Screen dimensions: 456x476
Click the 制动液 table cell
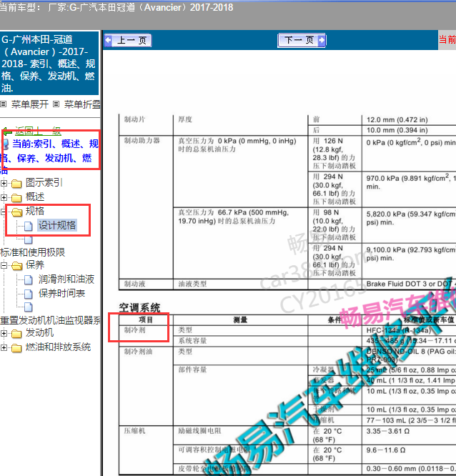[135, 284]
